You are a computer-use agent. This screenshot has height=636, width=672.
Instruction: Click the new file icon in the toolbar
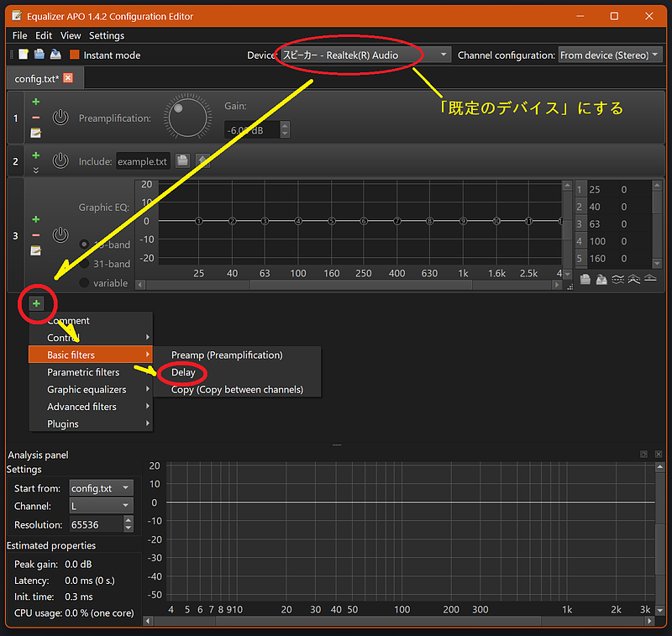coord(24,55)
